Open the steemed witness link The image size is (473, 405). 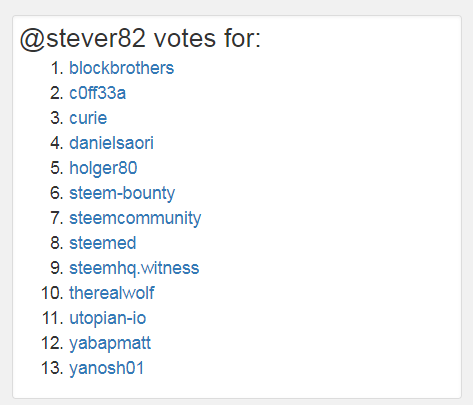(x=103, y=243)
